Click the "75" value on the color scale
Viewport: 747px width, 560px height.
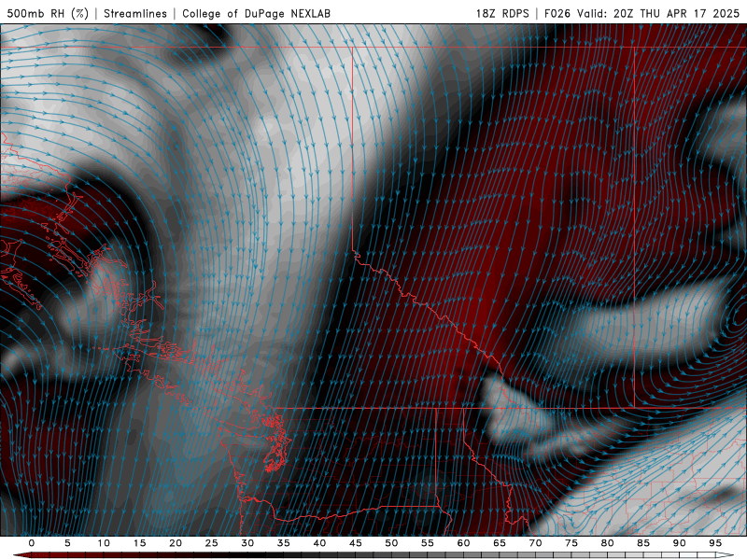click(571, 543)
